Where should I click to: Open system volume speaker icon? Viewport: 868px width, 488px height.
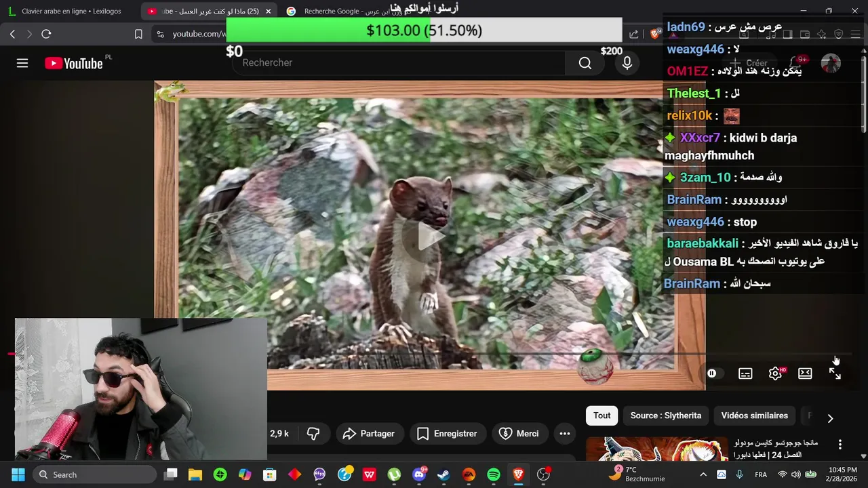[796, 474]
